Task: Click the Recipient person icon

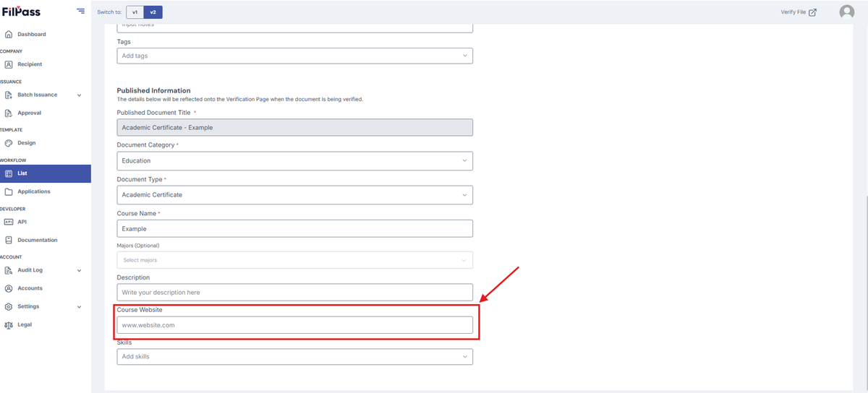Action: [9, 64]
